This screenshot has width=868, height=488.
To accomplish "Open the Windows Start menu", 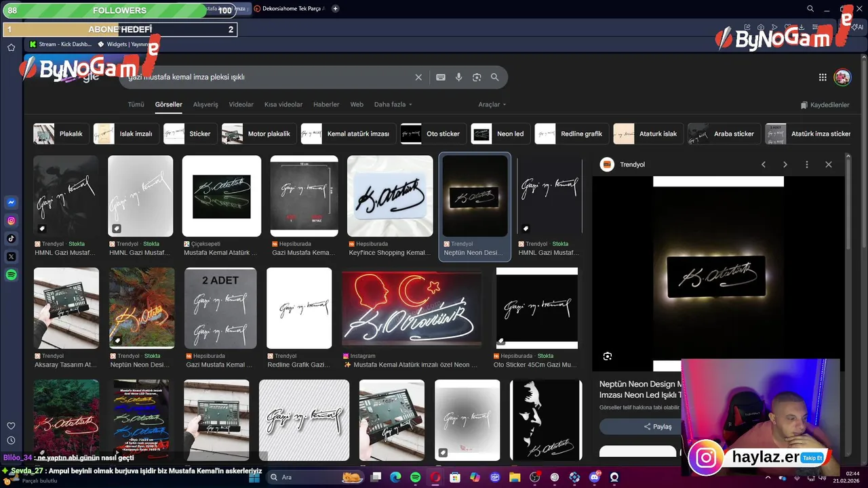I will click(254, 477).
